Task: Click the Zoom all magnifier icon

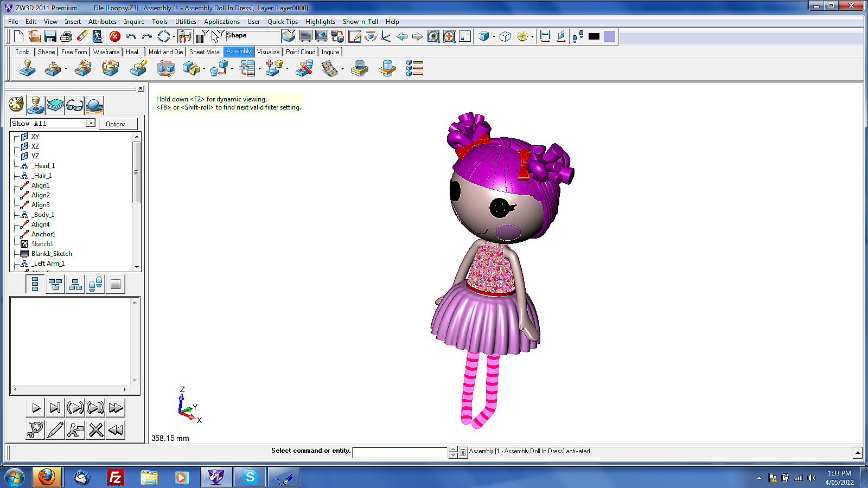Action: [433, 36]
